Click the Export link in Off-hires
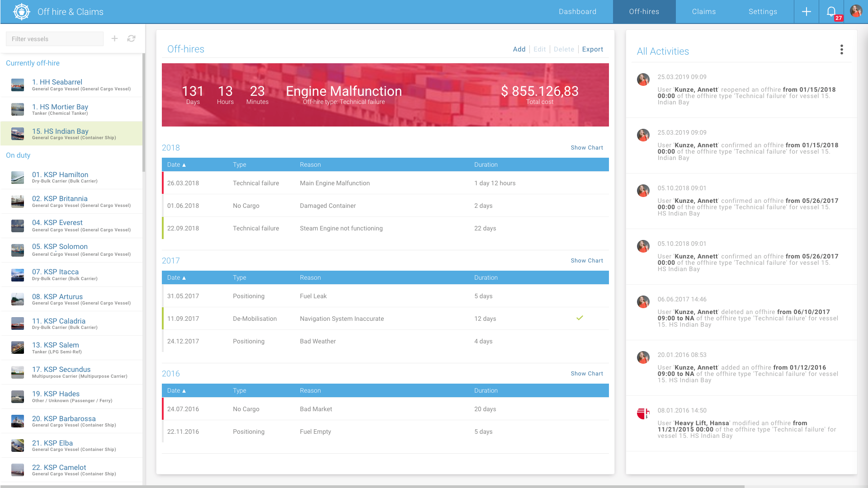The height and width of the screenshot is (488, 868). (592, 49)
